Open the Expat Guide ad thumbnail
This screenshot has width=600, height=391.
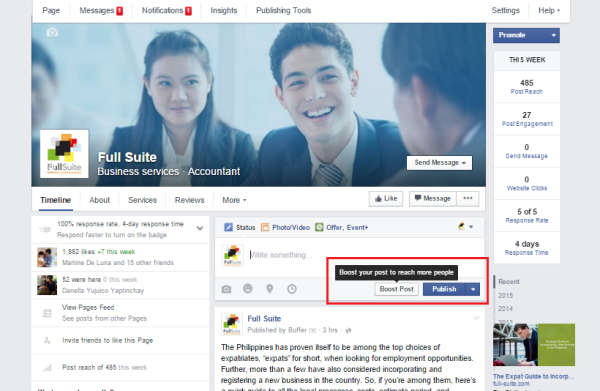pos(534,345)
